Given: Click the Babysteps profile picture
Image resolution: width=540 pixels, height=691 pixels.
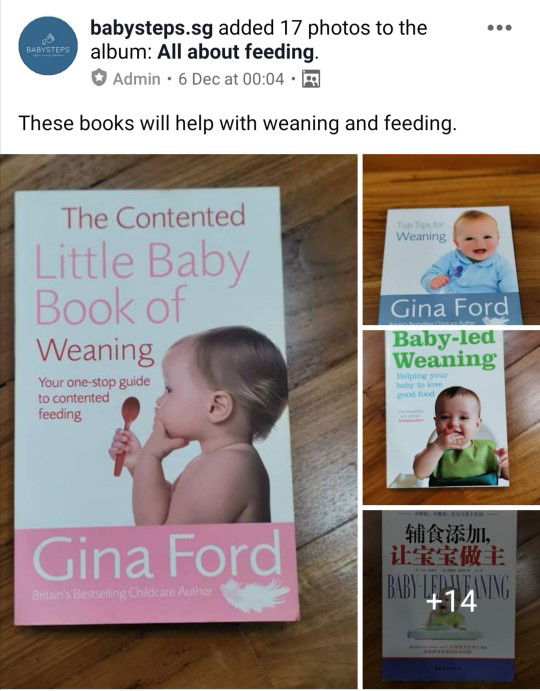Looking at the screenshot, I should point(48,45).
